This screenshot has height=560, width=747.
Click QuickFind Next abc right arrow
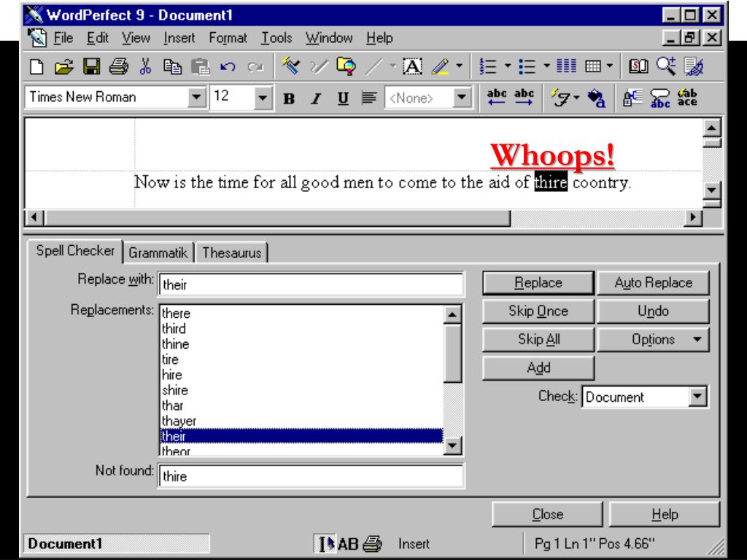point(524,97)
